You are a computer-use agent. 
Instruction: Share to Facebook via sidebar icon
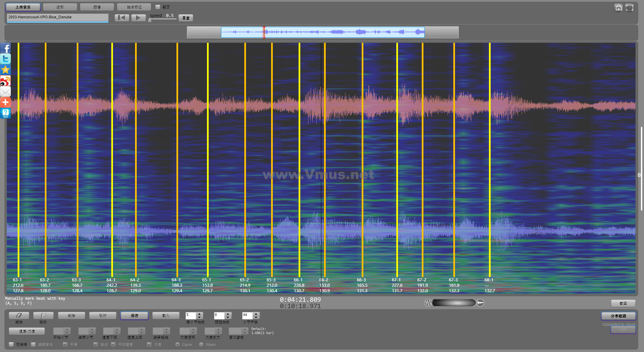tap(5, 48)
